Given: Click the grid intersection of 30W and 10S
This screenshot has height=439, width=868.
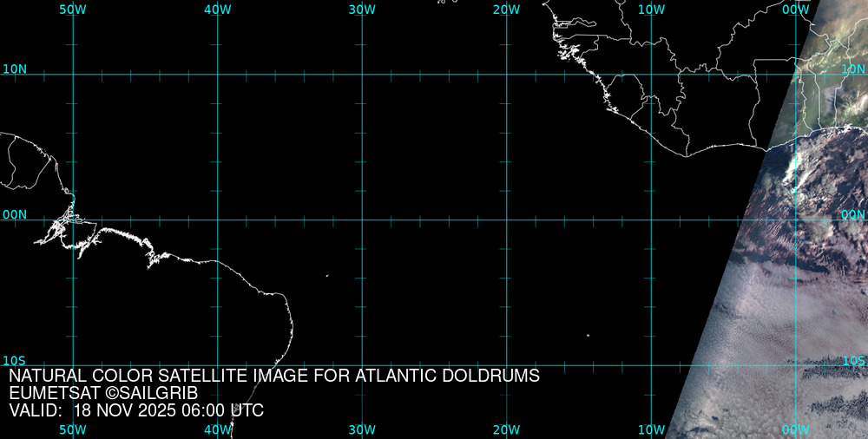Looking at the screenshot, I should 362,364.
